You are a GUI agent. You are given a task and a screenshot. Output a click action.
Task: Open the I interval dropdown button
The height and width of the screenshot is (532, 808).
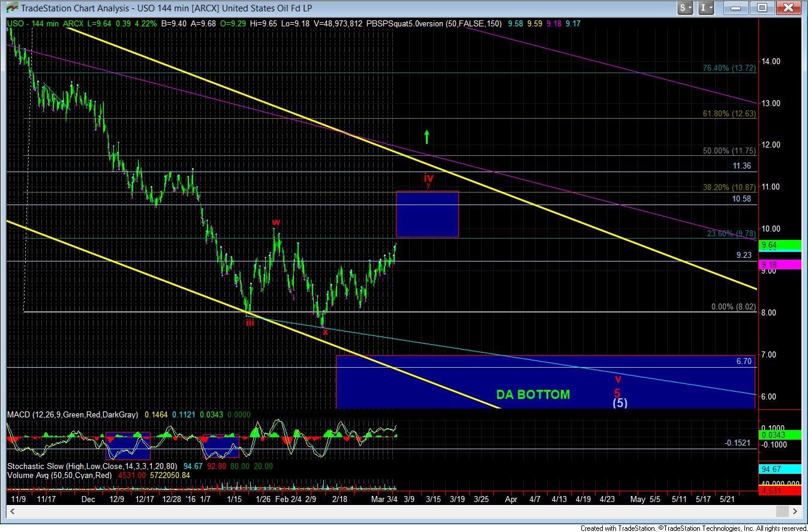pos(707,8)
